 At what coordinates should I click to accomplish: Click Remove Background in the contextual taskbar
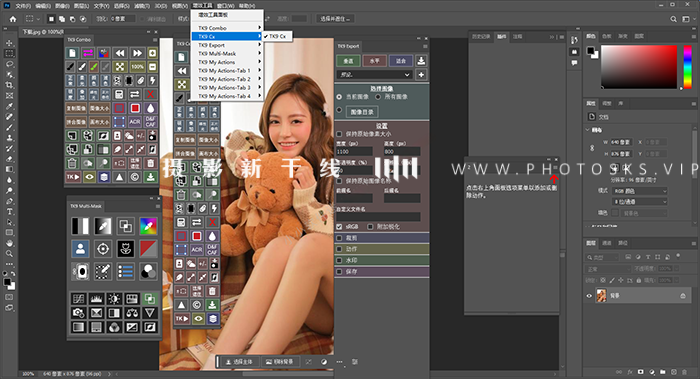279,362
